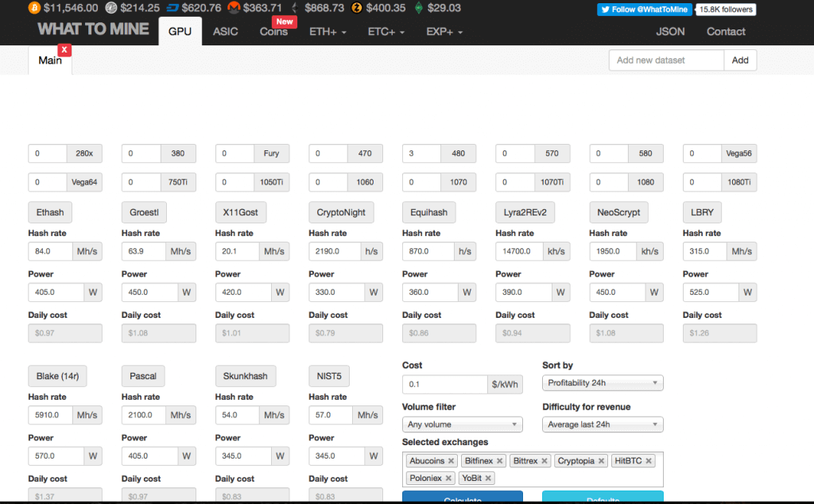Toggle the Skunkhash algorithm button
814x504 pixels.
tap(245, 376)
